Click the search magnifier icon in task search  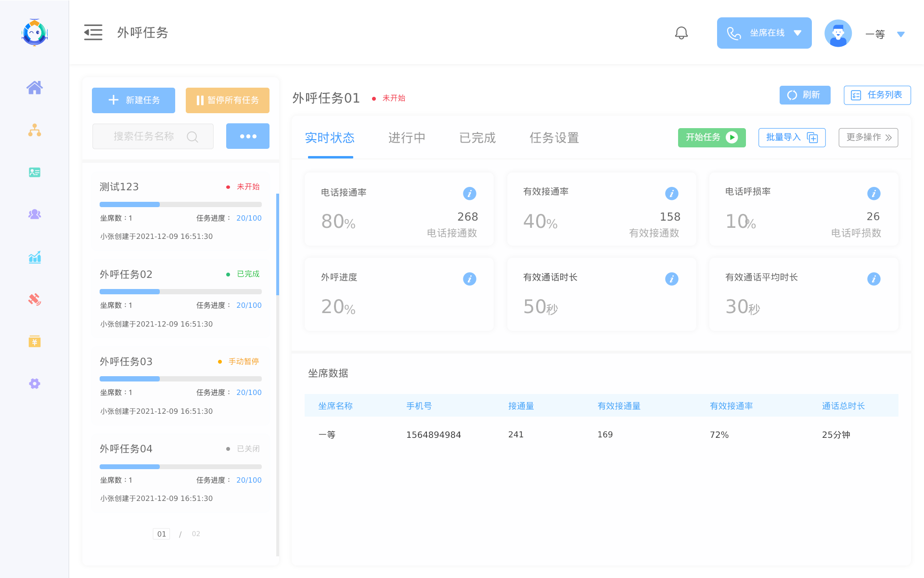pos(192,137)
